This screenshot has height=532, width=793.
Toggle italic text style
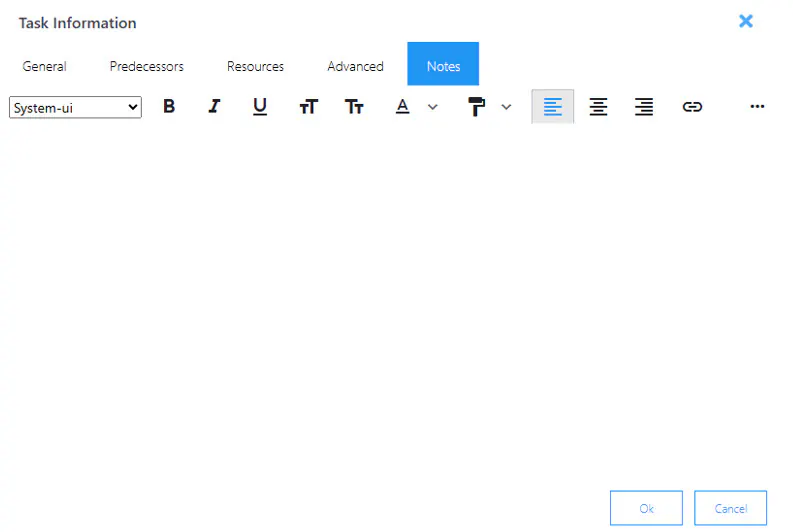coord(214,107)
